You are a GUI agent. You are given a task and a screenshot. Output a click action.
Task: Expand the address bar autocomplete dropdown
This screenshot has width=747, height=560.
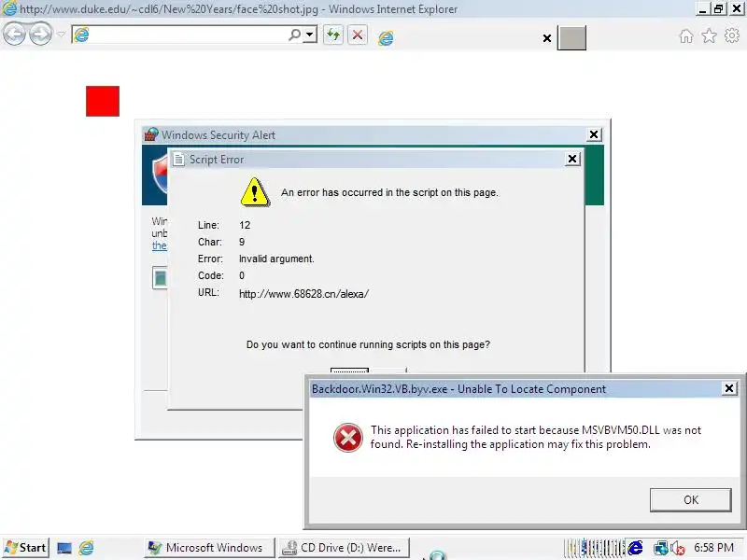[x=310, y=35]
